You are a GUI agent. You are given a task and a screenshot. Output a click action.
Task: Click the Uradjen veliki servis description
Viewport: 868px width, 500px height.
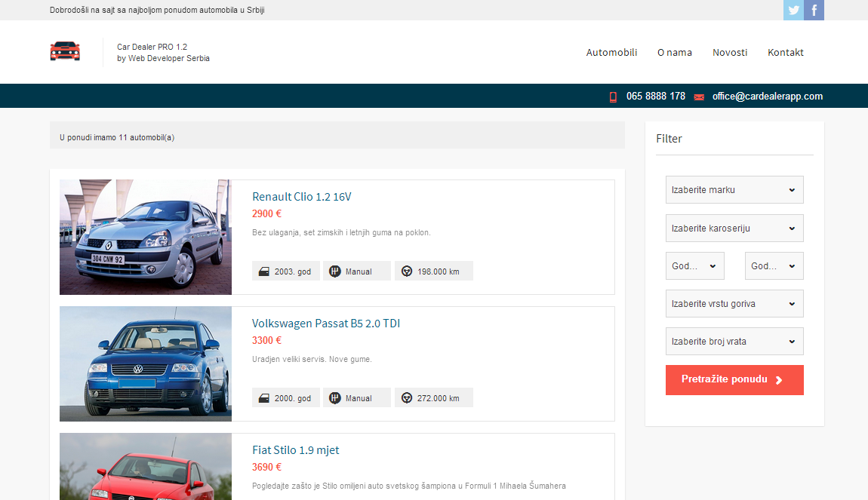[x=312, y=360]
